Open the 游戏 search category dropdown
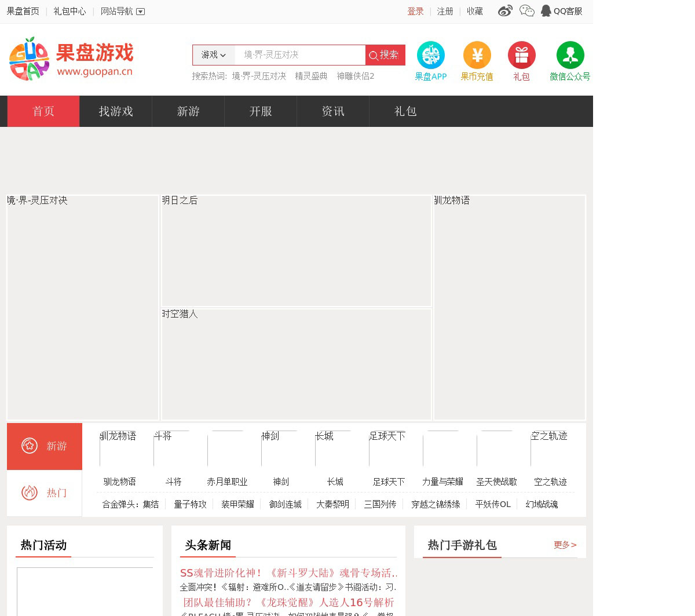The width and height of the screenshot is (695, 616). pyautogui.click(x=214, y=55)
